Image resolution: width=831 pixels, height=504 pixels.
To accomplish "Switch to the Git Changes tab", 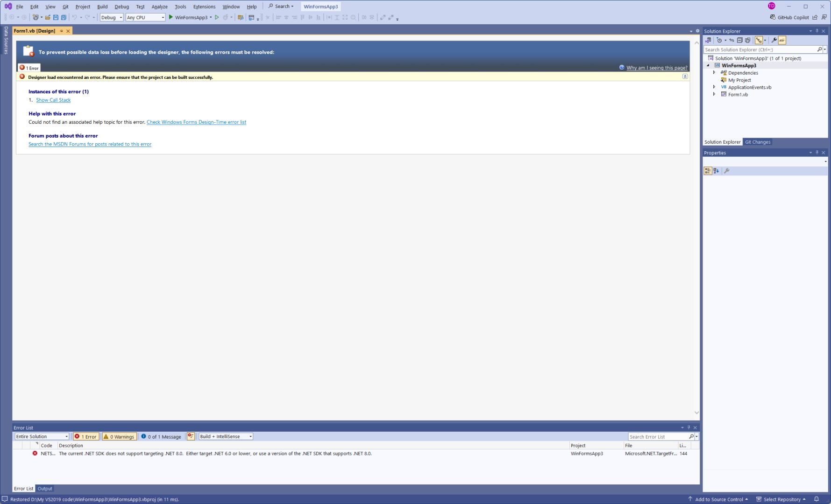I will 757,142.
